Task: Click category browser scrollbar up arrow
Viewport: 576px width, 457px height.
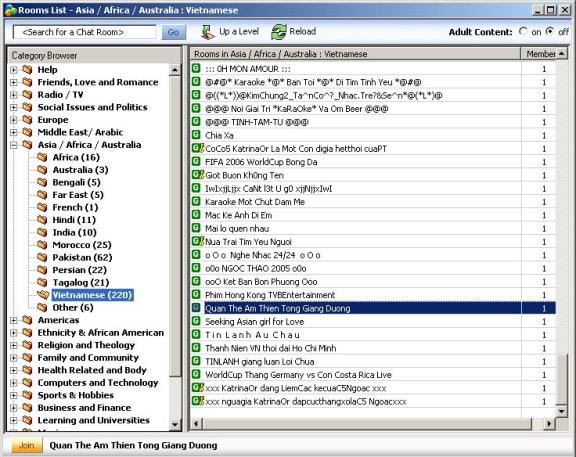Action: coord(175,69)
